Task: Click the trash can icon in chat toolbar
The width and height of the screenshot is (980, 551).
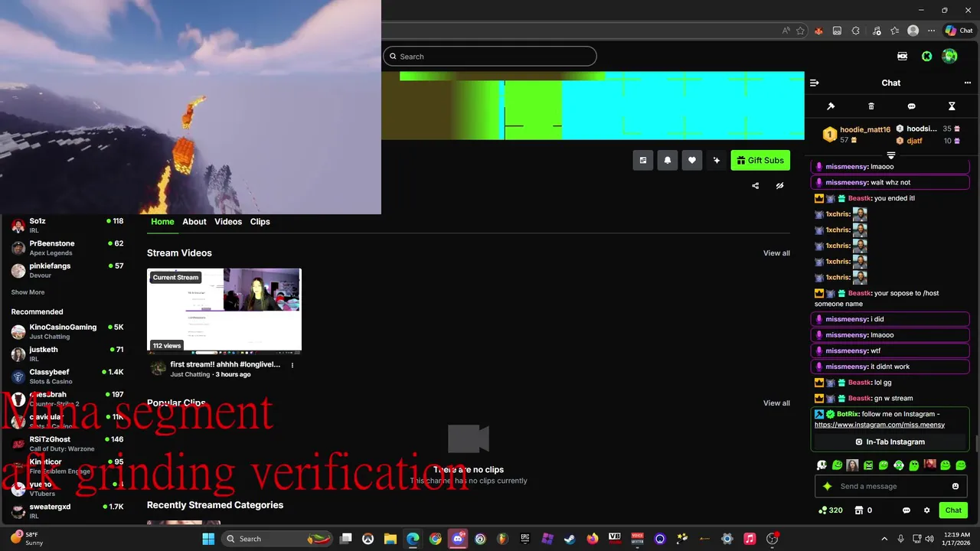Action: [871, 106]
